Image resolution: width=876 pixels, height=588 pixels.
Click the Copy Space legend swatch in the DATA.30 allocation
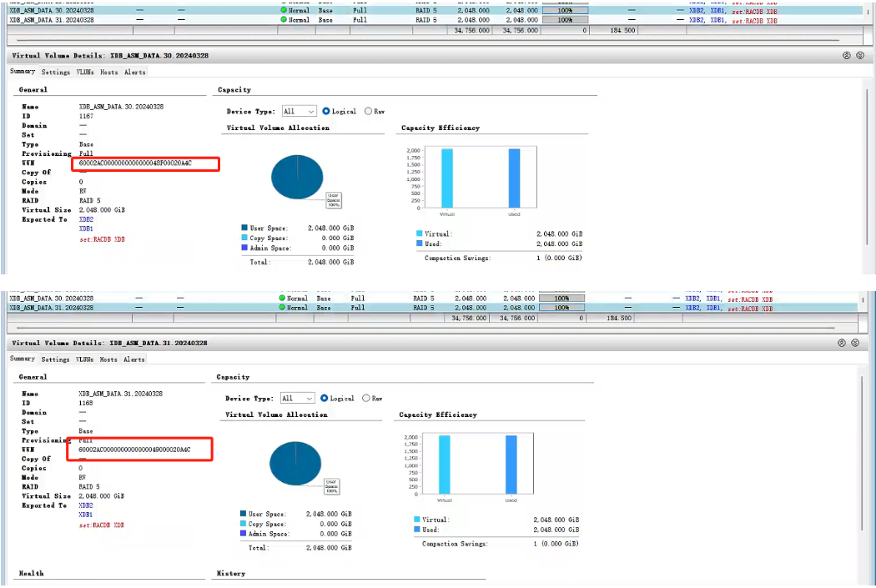point(244,238)
